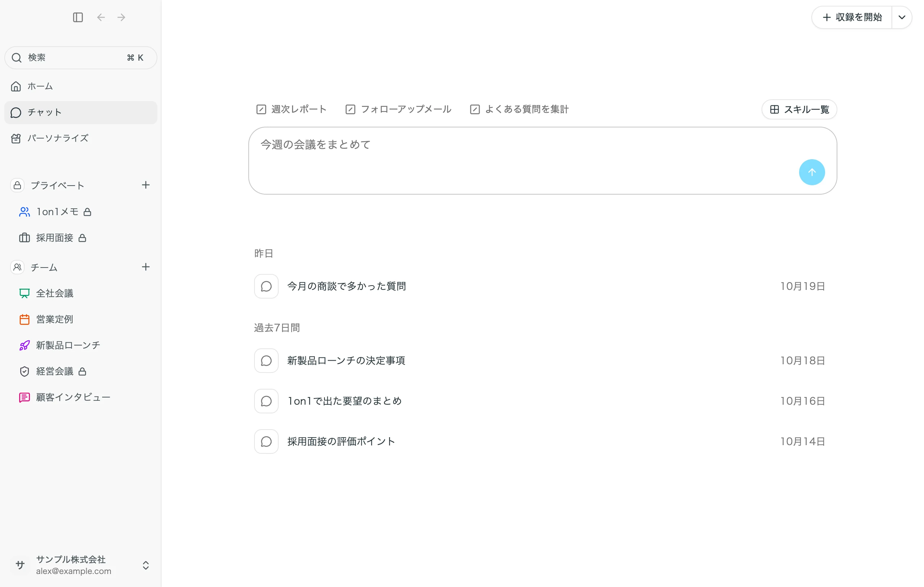924x587 pixels.
Task: Click the blue send arrow button
Action: [x=812, y=172]
